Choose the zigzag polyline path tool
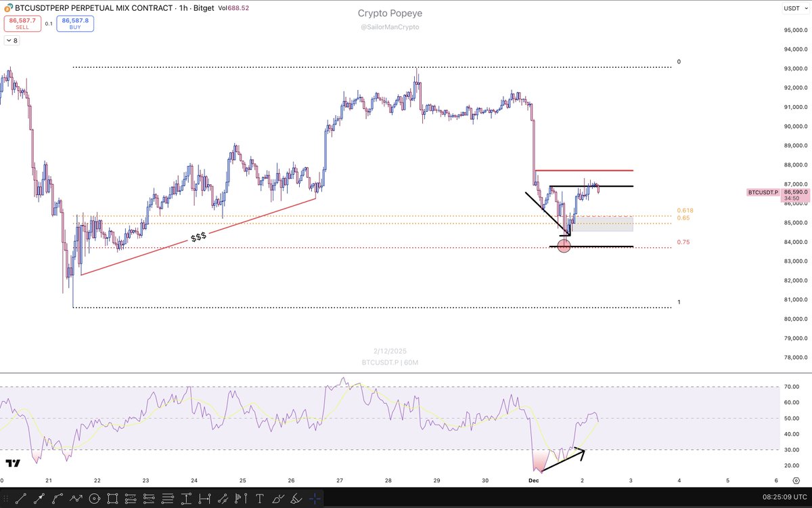 point(76,499)
